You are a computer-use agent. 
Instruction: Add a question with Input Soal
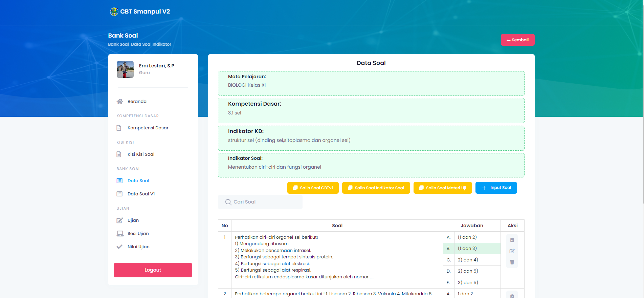tap(496, 188)
